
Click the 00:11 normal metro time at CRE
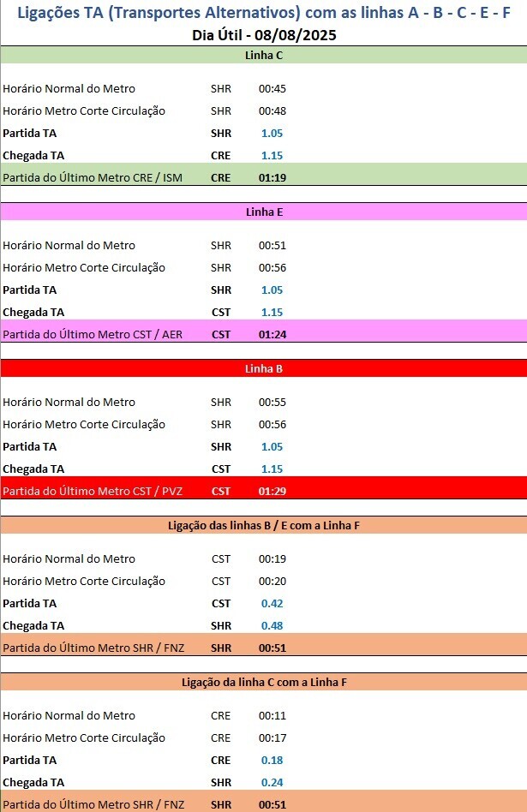(x=272, y=716)
